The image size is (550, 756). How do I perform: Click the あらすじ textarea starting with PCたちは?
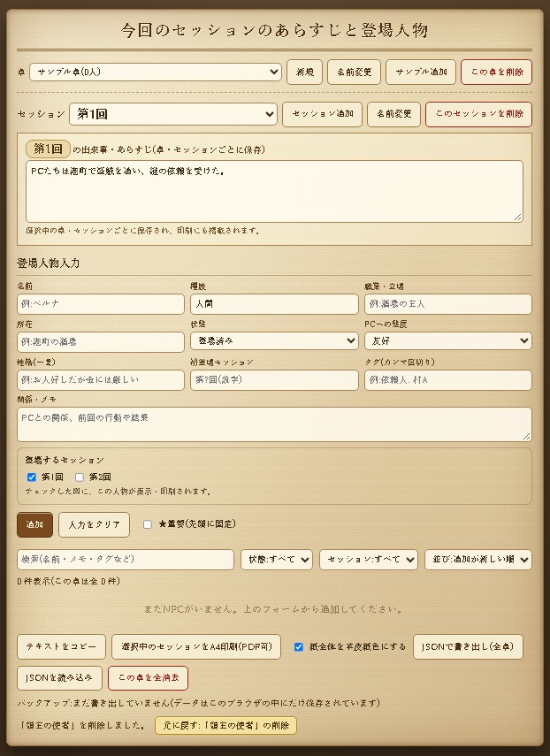click(x=274, y=191)
